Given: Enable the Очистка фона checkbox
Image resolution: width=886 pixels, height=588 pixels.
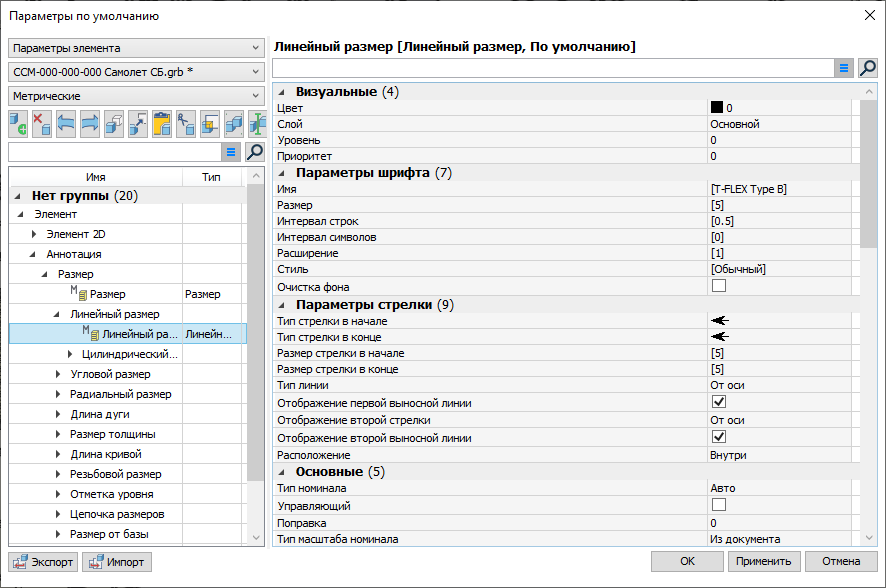Looking at the screenshot, I should coord(718,287).
